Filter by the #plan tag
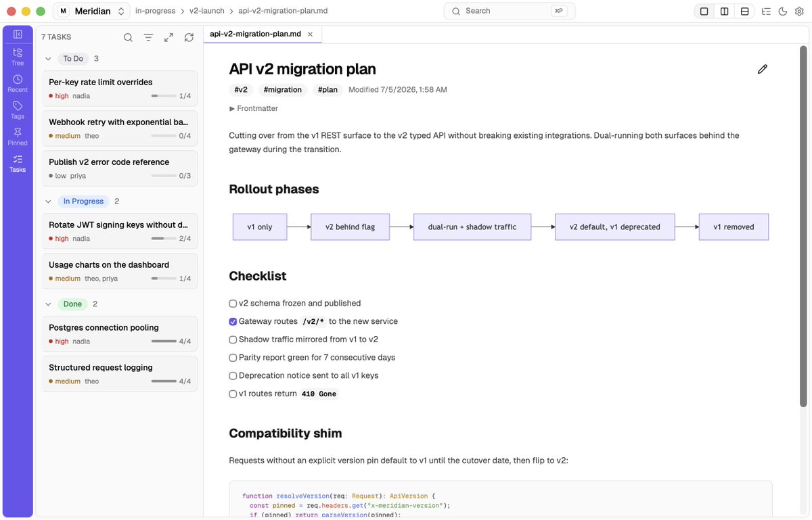 click(328, 90)
